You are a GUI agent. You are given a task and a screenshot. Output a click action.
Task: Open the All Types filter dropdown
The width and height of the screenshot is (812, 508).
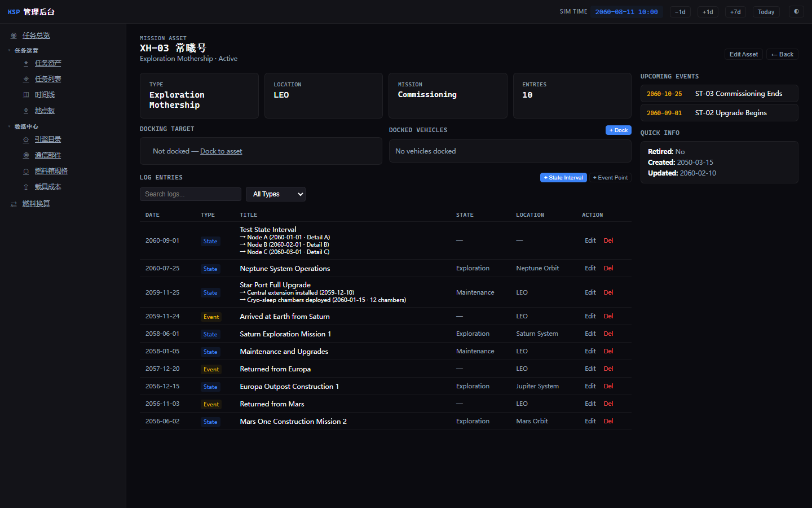click(x=276, y=194)
